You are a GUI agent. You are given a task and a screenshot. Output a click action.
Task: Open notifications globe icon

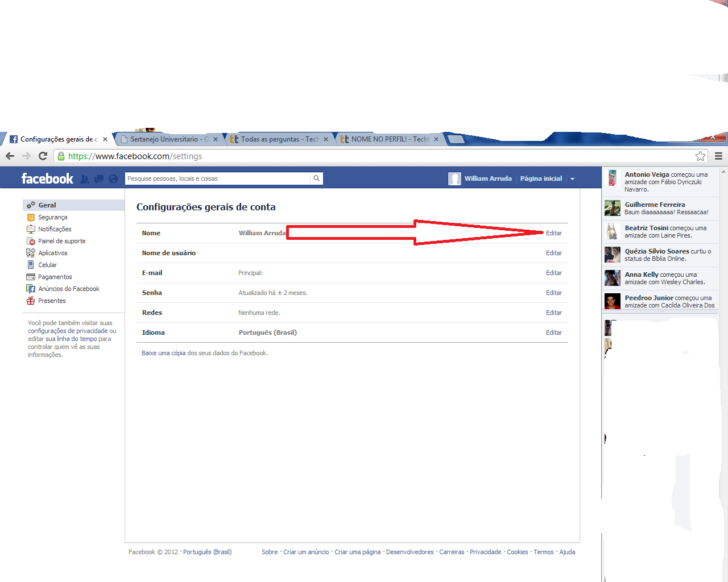click(x=113, y=179)
